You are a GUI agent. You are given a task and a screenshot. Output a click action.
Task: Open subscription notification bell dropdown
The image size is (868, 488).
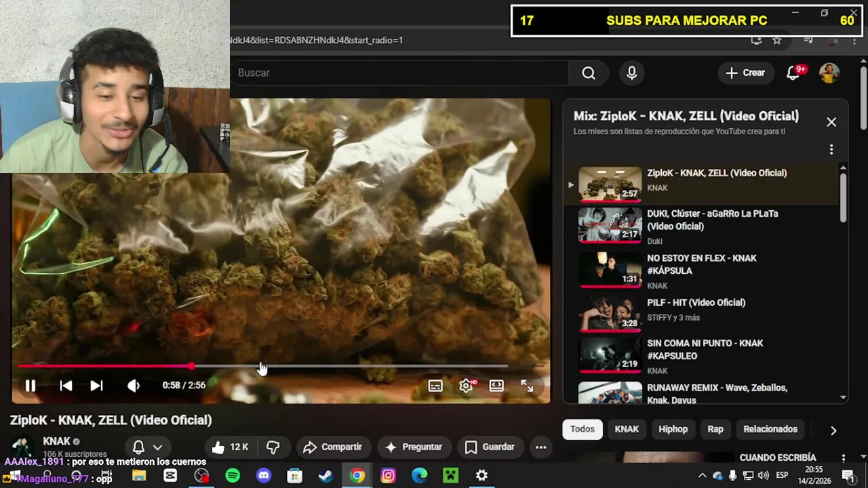coord(147,447)
